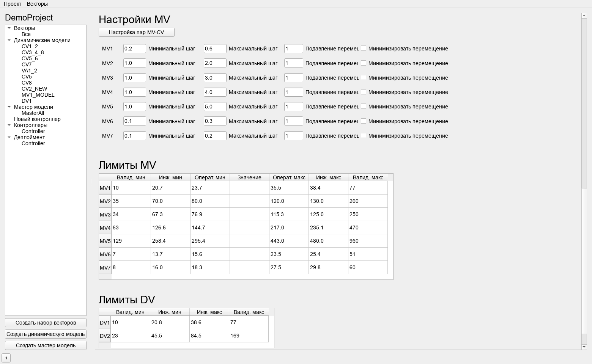The height and width of the screenshot is (364, 592).
Task: Select 'MV1_MODEL' in the project tree
Action: point(38,95)
